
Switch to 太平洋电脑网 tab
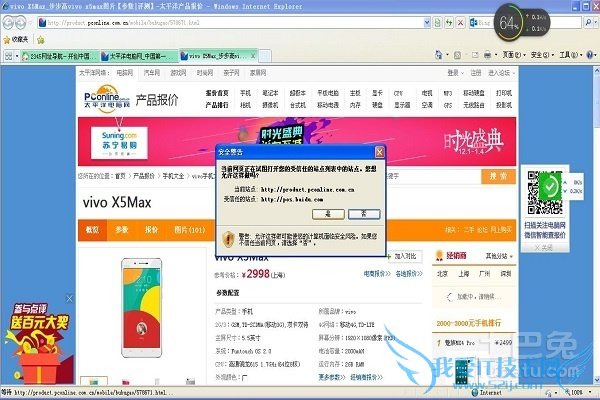139,56
